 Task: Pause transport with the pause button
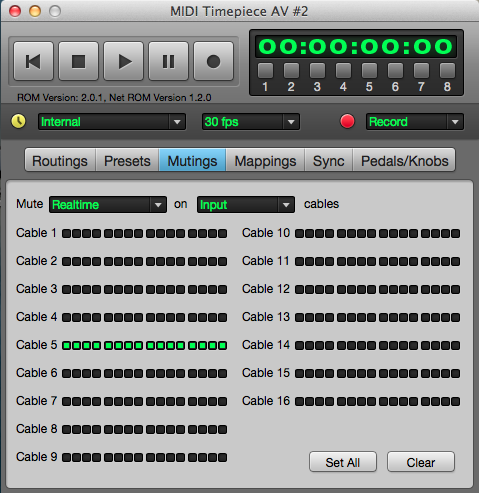(x=168, y=61)
